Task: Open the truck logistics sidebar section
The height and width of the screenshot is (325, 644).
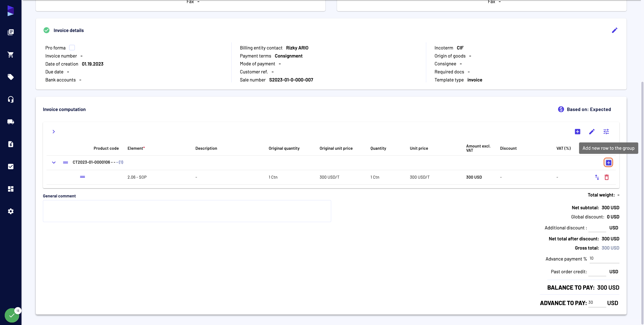Action: pos(11,122)
